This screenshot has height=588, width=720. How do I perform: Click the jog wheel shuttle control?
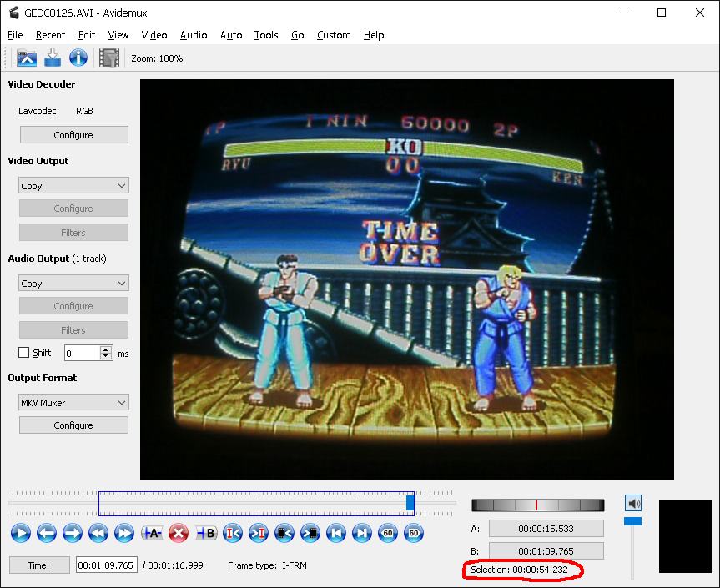coord(537,505)
